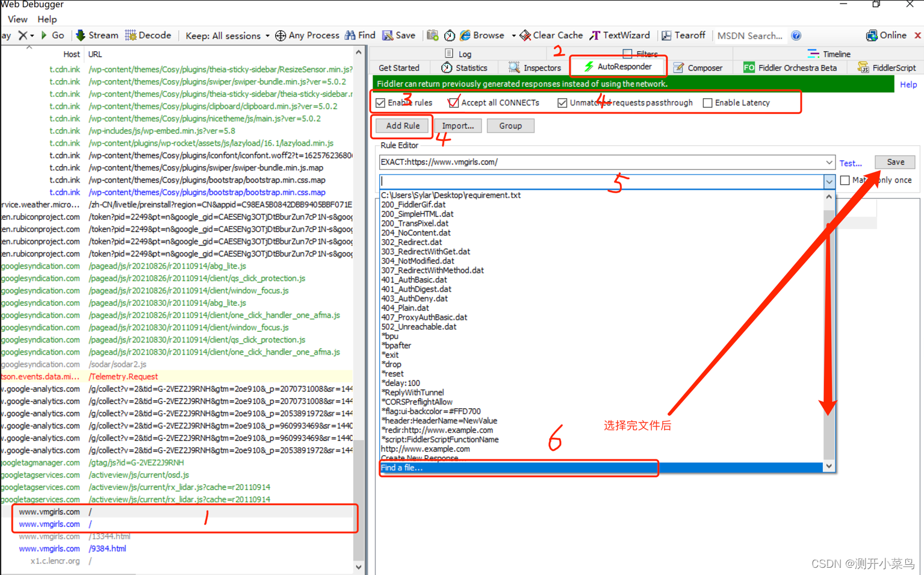Open the View menu
Image resolution: width=924 pixels, height=575 pixels.
tap(17, 19)
